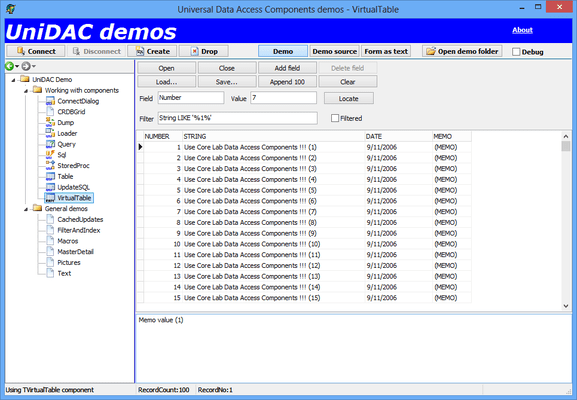Click the Open demo folder button

[x=462, y=52]
